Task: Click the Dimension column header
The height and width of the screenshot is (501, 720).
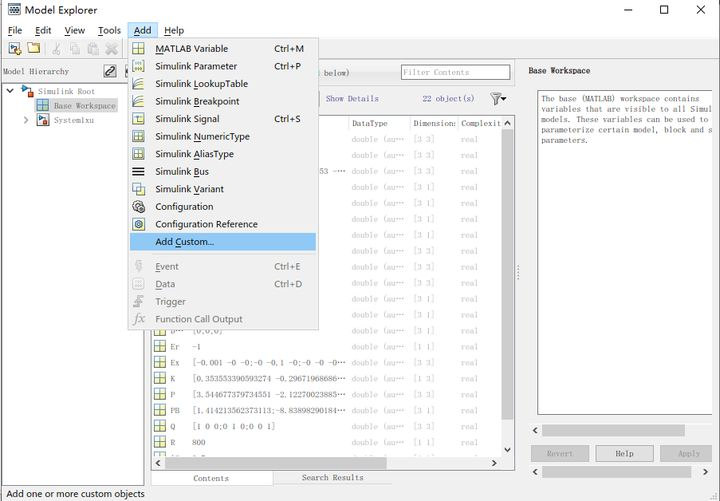Action: click(434, 123)
